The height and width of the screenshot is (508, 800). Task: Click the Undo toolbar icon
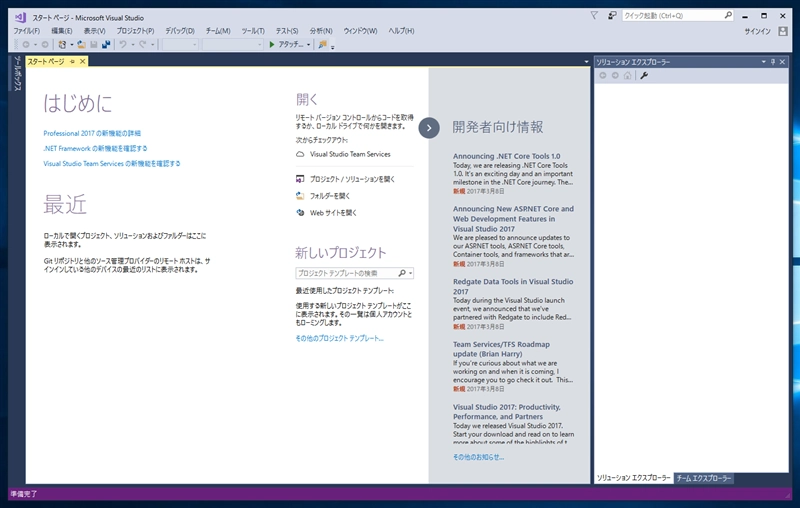tap(123, 45)
